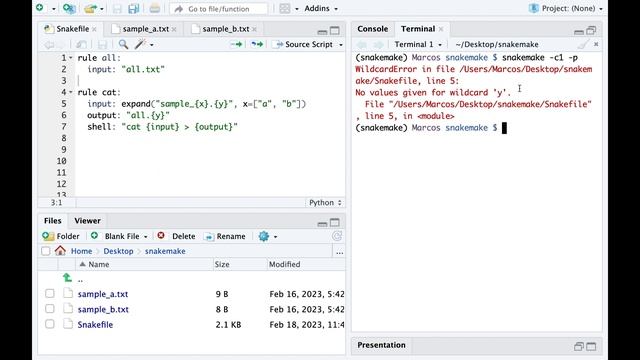Collapse the 'rule cat' code fold arrow
The image size is (640, 360).
(x=70, y=92)
